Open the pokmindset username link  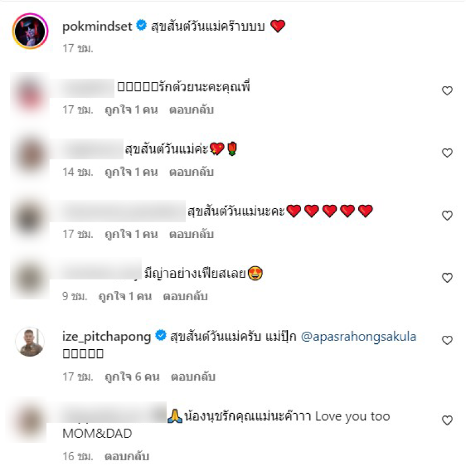(x=97, y=26)
